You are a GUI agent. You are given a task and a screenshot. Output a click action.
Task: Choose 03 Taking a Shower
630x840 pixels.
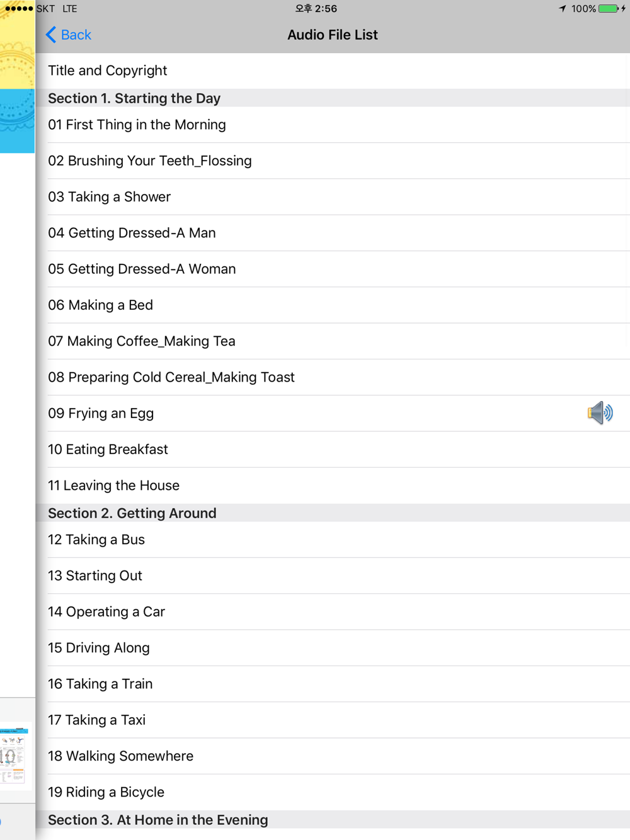click(333, 196)
